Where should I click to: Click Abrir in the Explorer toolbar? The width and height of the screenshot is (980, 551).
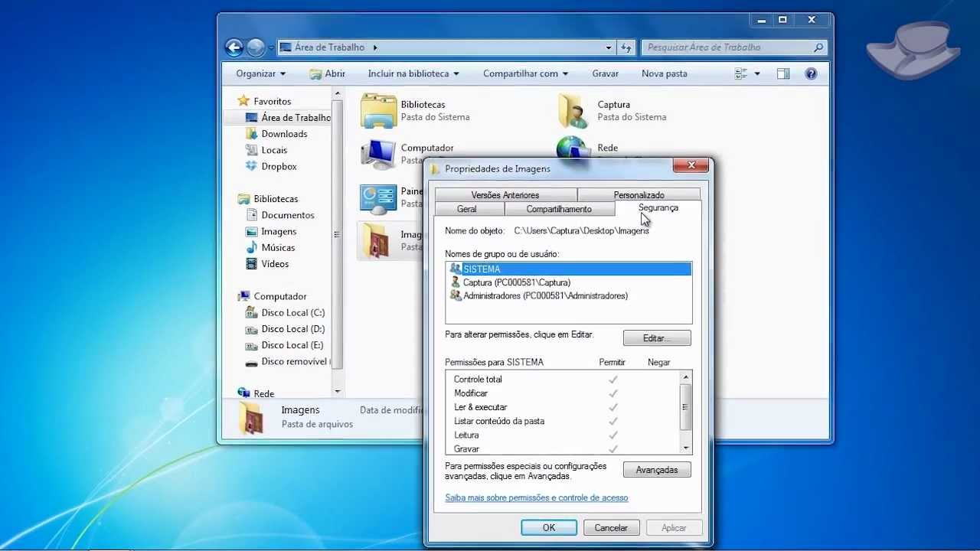[x=328, y=73]
